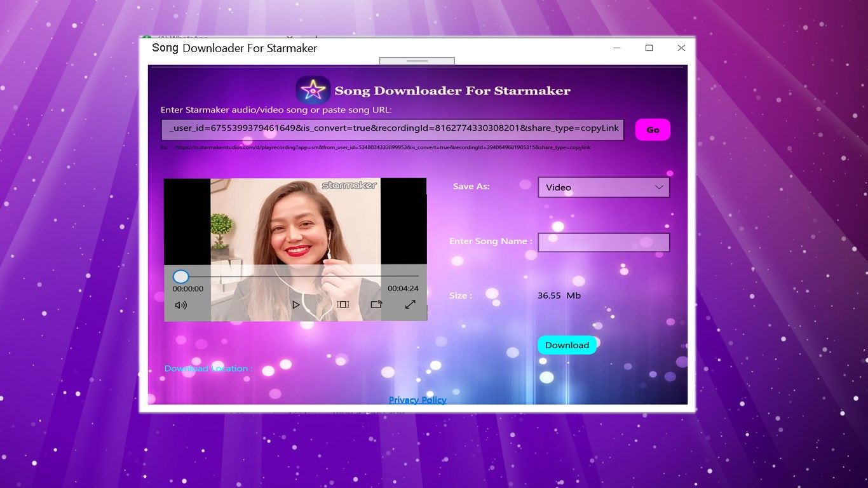
Task: Minimize the Song Downloader window
Action: (616, 48)
